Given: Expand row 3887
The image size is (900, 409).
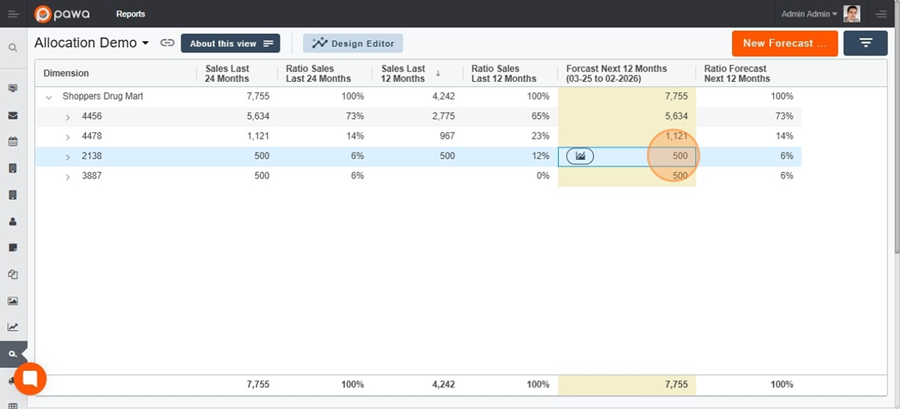Looking at the screenshot, I should pos(68,177).
